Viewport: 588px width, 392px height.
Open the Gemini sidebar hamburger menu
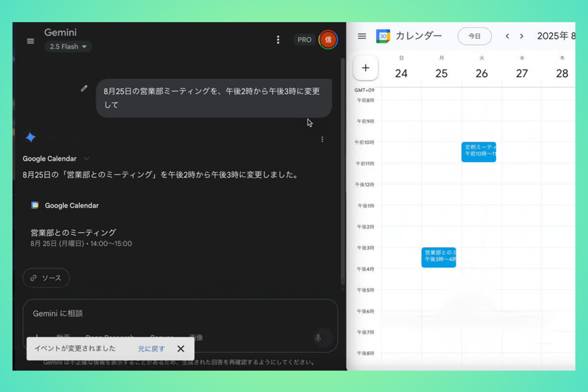pos(30,41)
